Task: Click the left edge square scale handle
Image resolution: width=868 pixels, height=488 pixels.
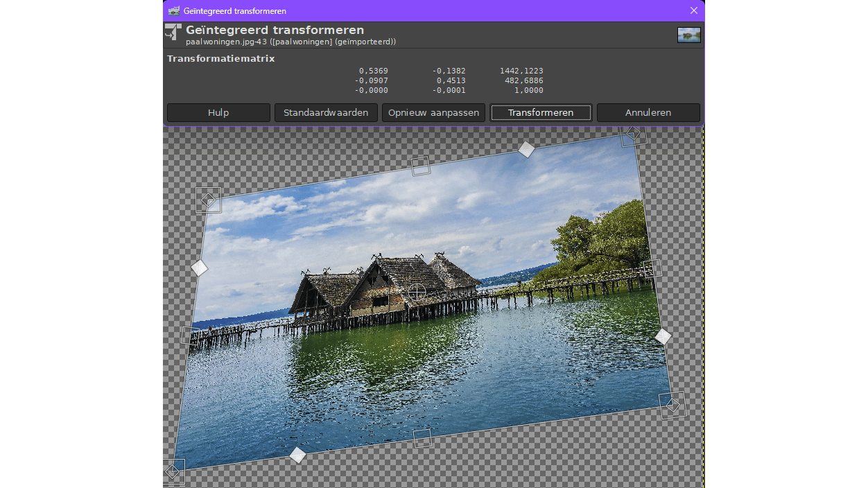Action: (x=190, y=336)
